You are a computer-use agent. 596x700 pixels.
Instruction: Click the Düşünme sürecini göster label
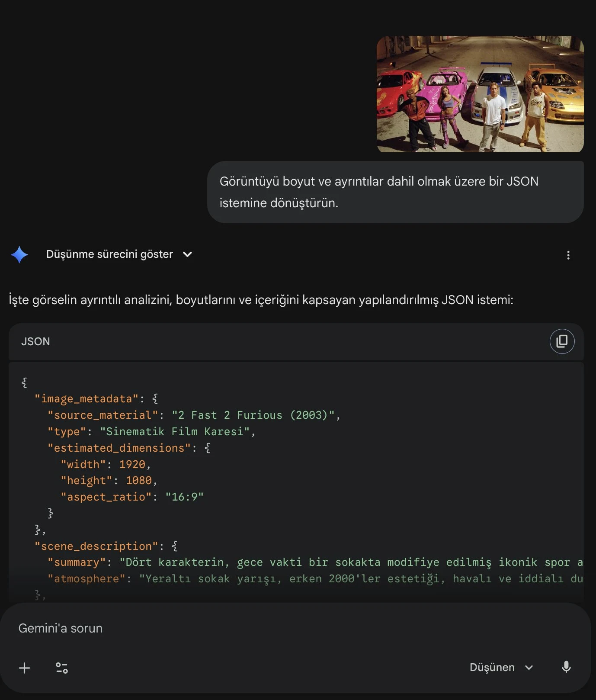[109, 254]
